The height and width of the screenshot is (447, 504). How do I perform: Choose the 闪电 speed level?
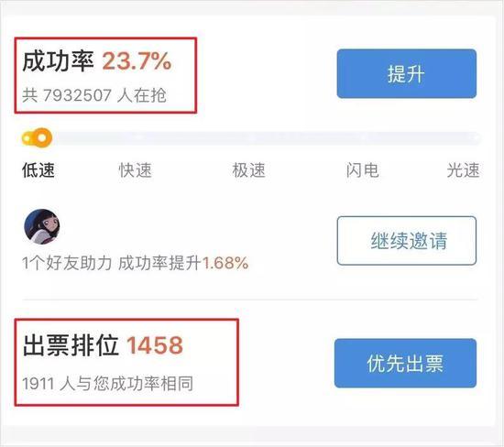(363, 170)
